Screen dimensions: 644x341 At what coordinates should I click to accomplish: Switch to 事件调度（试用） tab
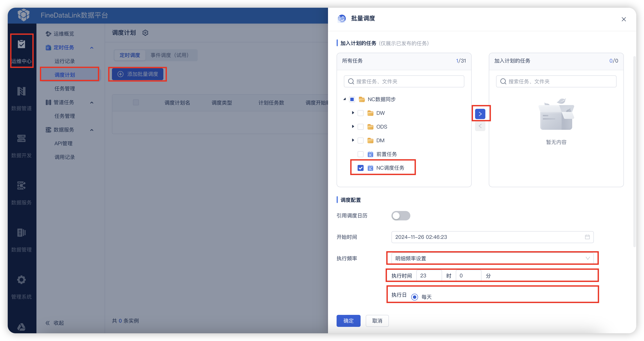(x=170, y=55)
